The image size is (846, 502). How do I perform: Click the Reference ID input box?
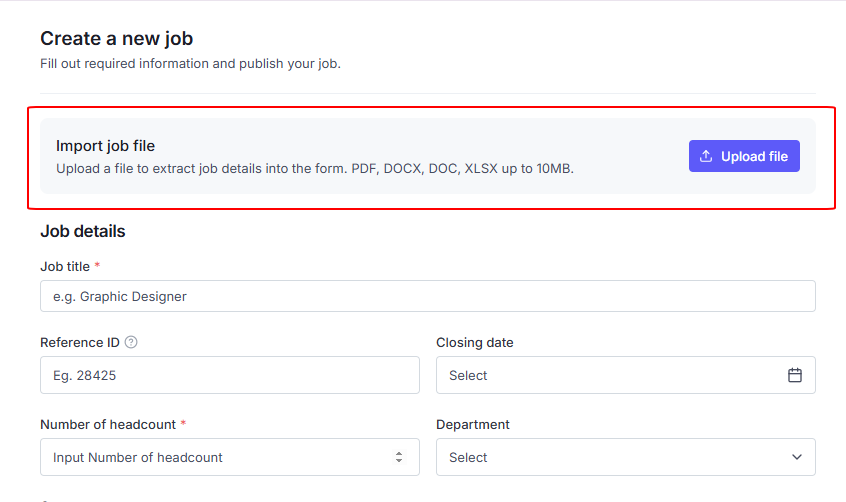coord(229,375)
